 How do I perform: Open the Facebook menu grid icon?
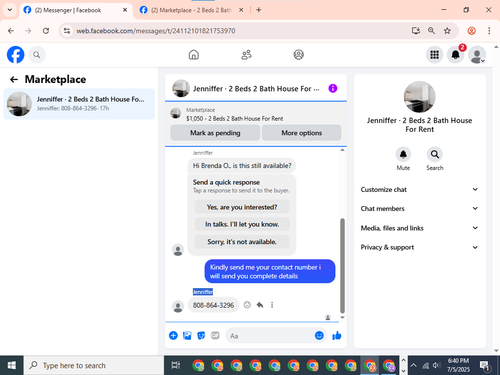pyautogui.click(x=434, y=55)
